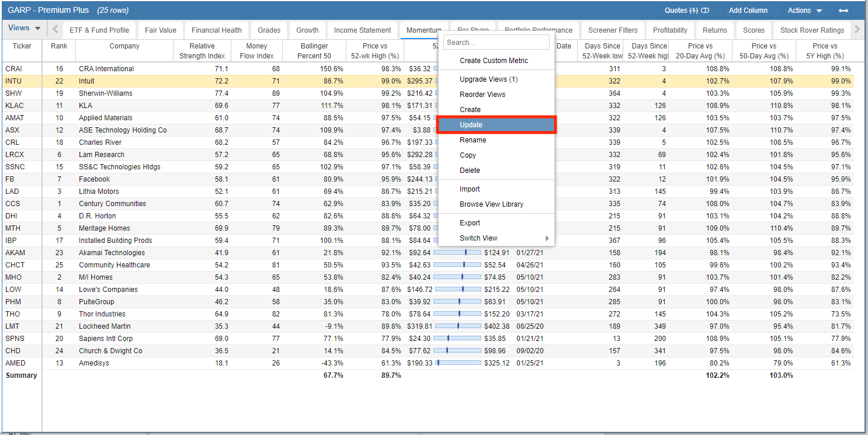The image size is (868, 435).
Task: Click the AMED 52-week range bar
Action: point(458,363)
